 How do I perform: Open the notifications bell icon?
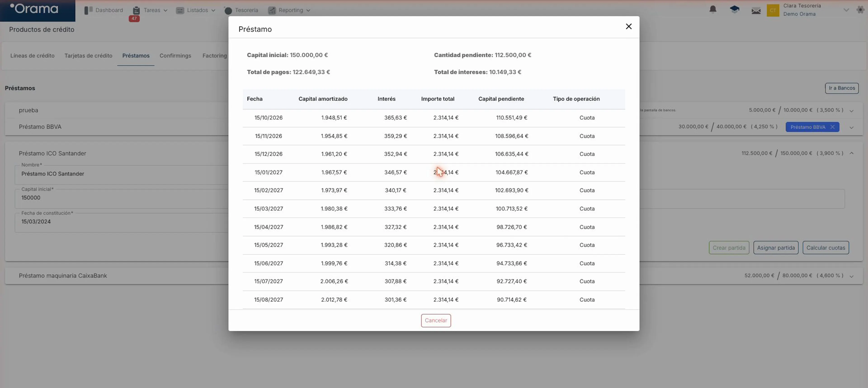click(713, 9)
